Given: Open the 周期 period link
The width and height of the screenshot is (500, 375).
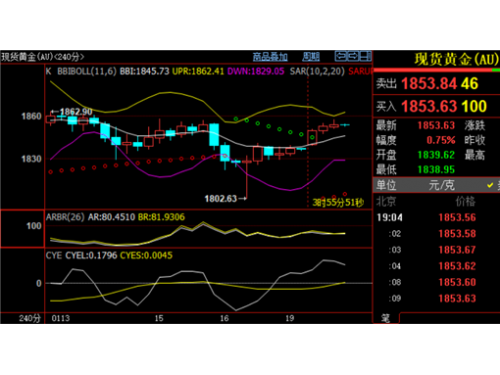Looking at the screenshot, I should pos(311,57).
